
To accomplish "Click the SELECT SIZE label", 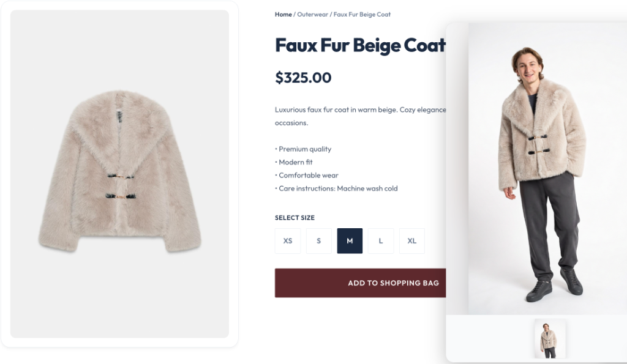I will pos(295,218).
